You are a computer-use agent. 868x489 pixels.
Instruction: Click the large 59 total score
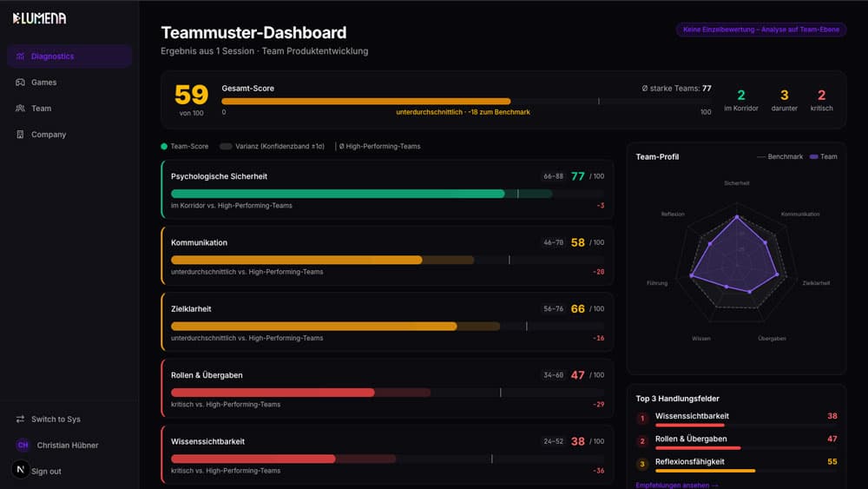point(192,95)
